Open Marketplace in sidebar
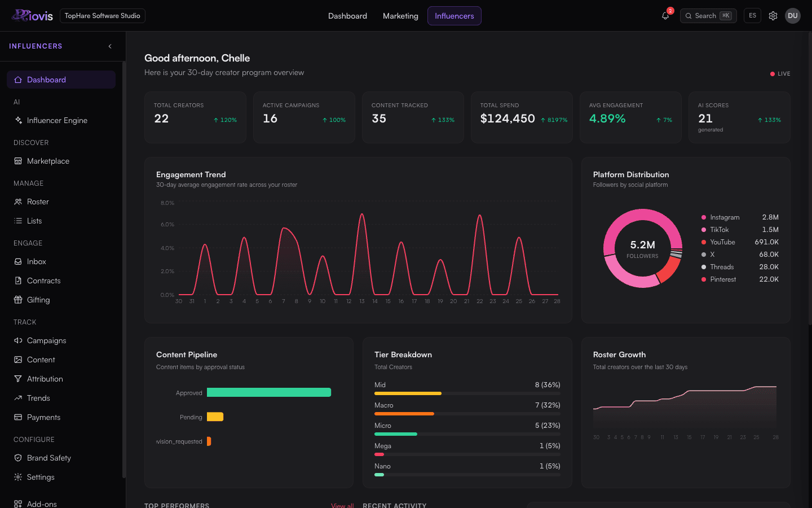Viewport: 812px width, 508px height. click(61, 161)
